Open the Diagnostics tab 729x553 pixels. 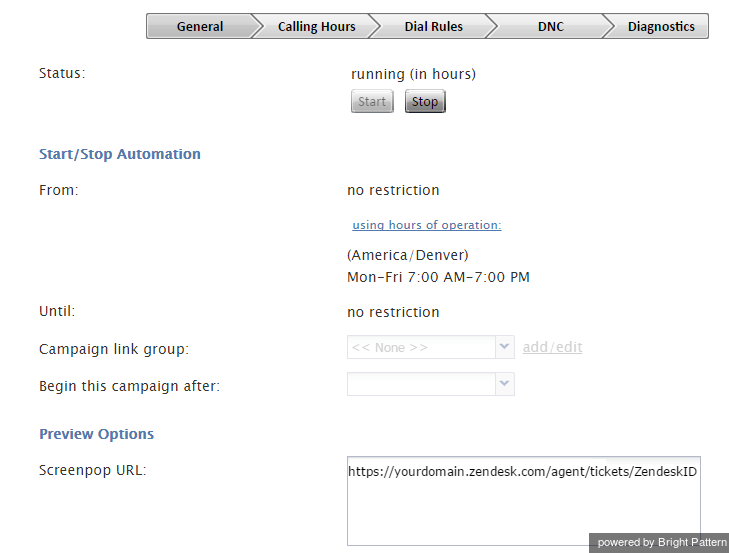click(x=661, y=26)
